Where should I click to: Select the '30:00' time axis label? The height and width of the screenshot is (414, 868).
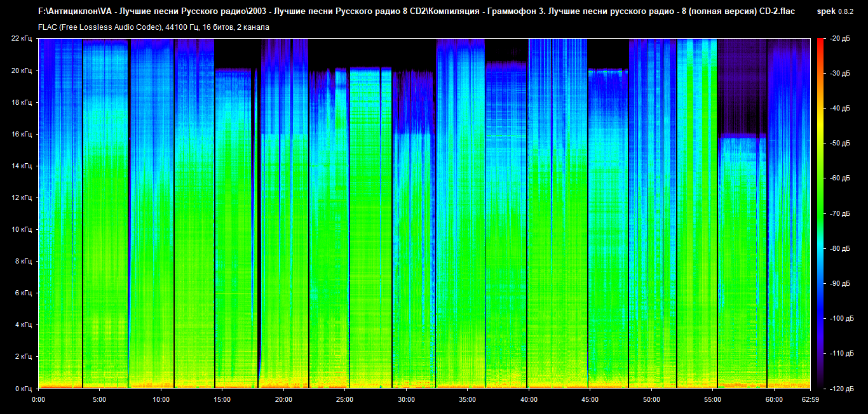[406, 399]
